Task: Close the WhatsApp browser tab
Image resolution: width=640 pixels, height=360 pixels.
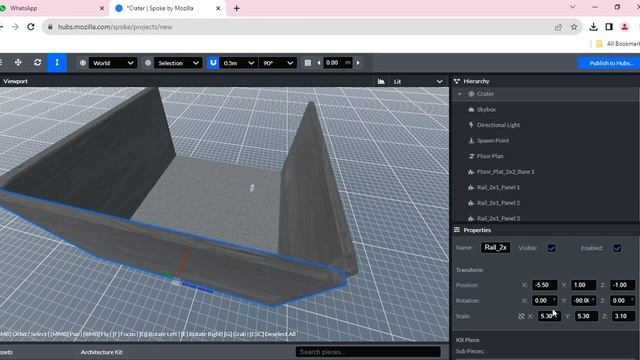Action: click(102, 8)
